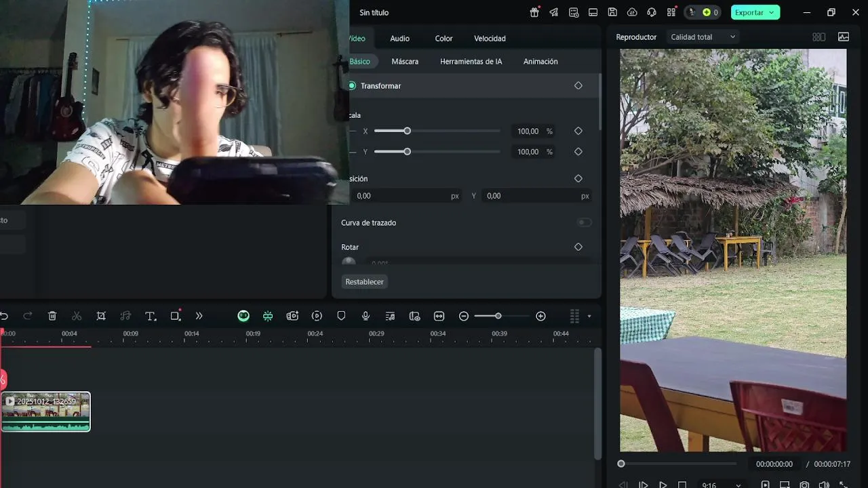Add text with the T tool
Screen dimensions: 868x488
[x=151, y=316]
